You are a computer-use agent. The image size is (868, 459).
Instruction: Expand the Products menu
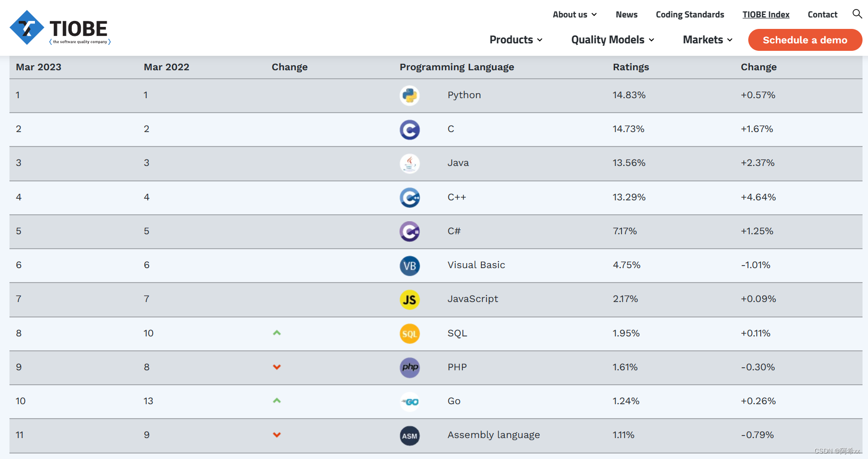(516, 40)
